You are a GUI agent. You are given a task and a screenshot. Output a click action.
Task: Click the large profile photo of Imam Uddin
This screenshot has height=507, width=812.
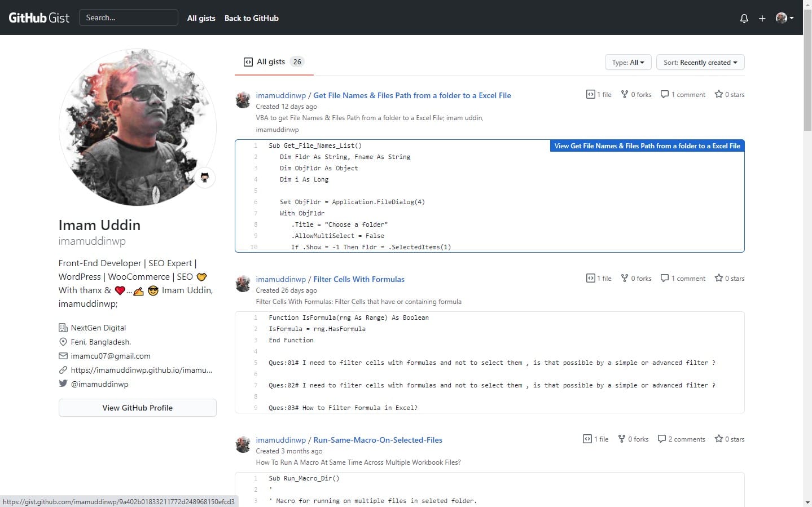[138, 127]
